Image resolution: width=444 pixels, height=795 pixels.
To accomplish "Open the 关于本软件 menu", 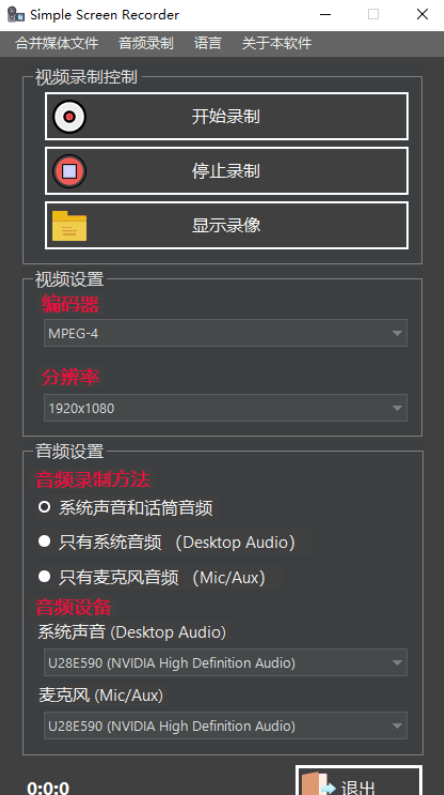I will [x=277, y=43].
